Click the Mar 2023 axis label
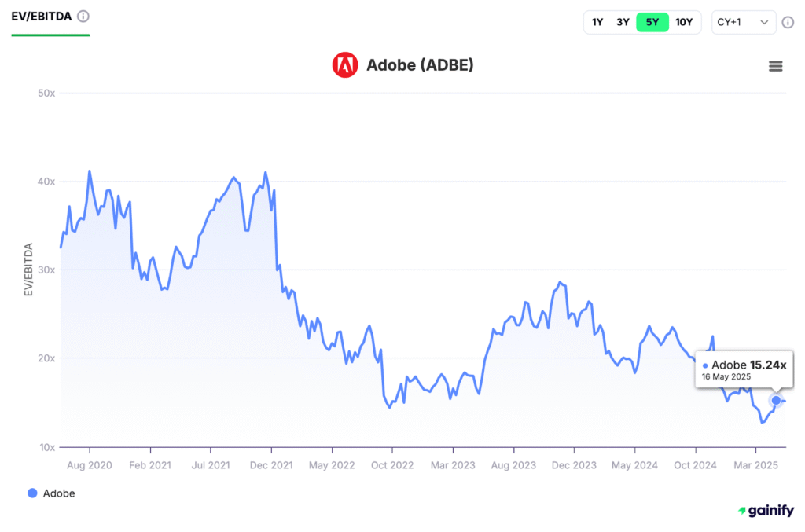The image size is (805, 532). coord(453,465)
